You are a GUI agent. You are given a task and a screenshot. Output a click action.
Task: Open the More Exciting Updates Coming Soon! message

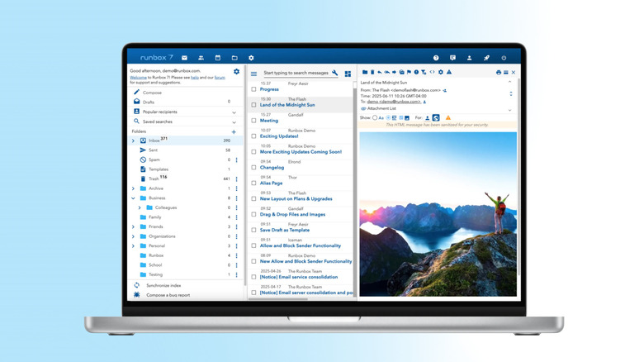tap(301, 152)
